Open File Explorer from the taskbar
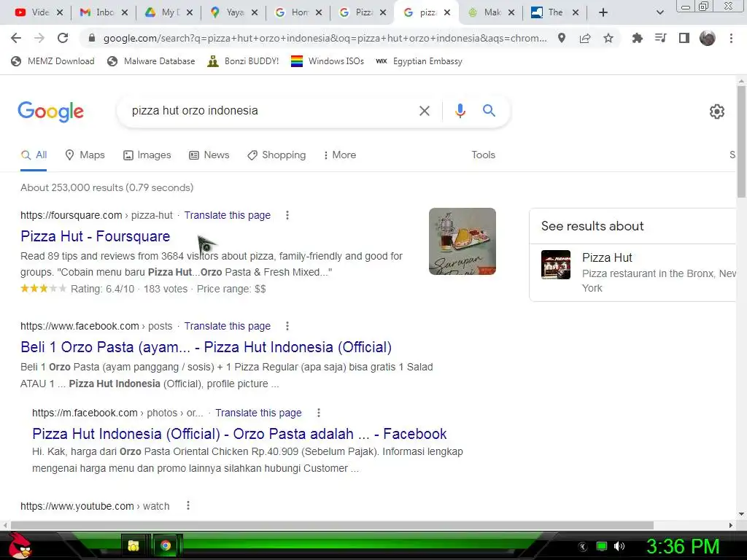Screen dimensions: 747x560 (133, 545)
